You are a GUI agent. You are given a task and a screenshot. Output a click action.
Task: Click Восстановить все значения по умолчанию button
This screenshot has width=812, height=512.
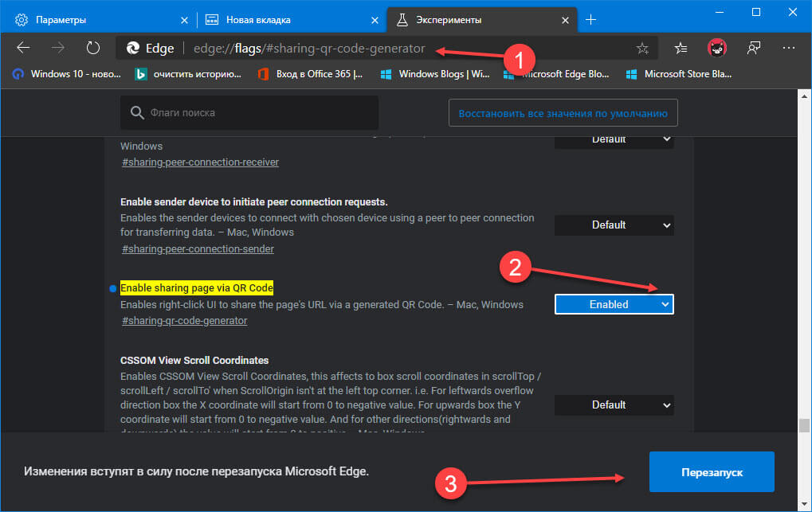tap(563, 113)
